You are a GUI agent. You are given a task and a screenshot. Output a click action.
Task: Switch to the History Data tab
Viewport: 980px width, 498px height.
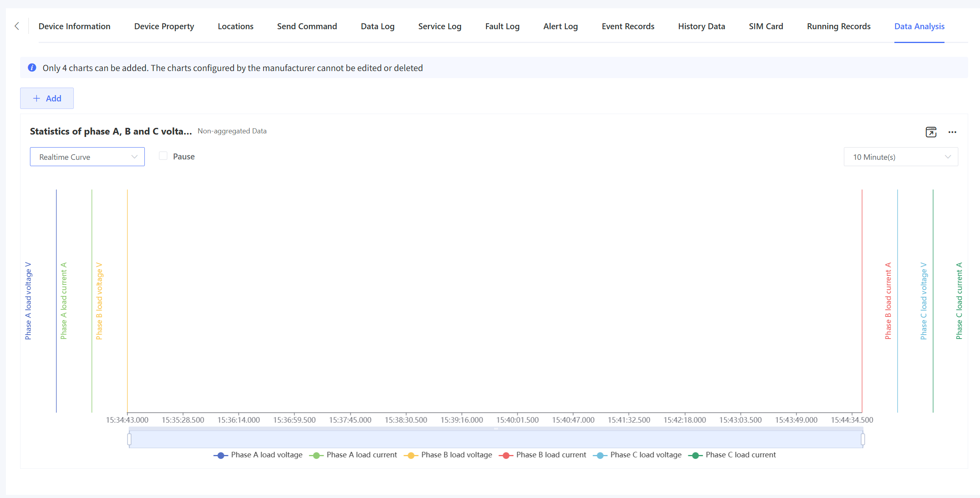click(701, 26)
